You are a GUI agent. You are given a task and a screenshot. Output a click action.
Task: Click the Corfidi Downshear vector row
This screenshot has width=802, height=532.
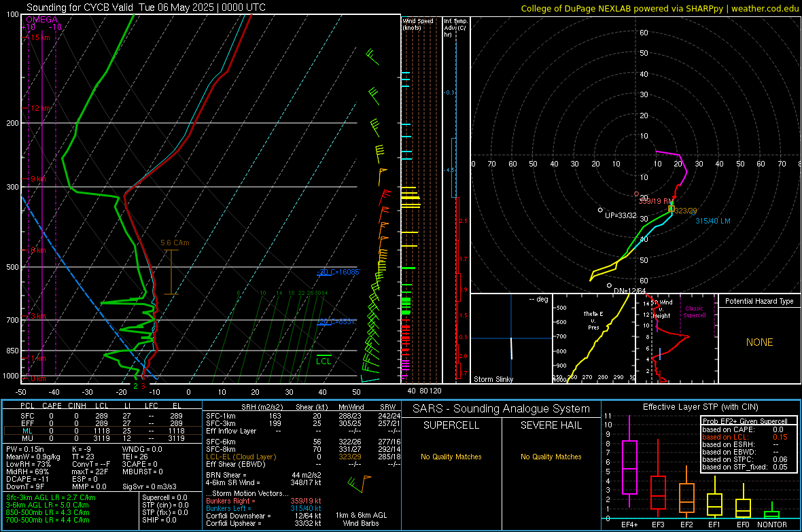click(x=264, y=516)
